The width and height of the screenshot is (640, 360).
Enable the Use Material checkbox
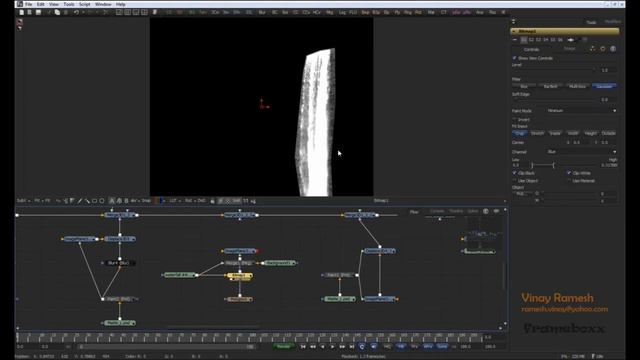click(569, 180)
